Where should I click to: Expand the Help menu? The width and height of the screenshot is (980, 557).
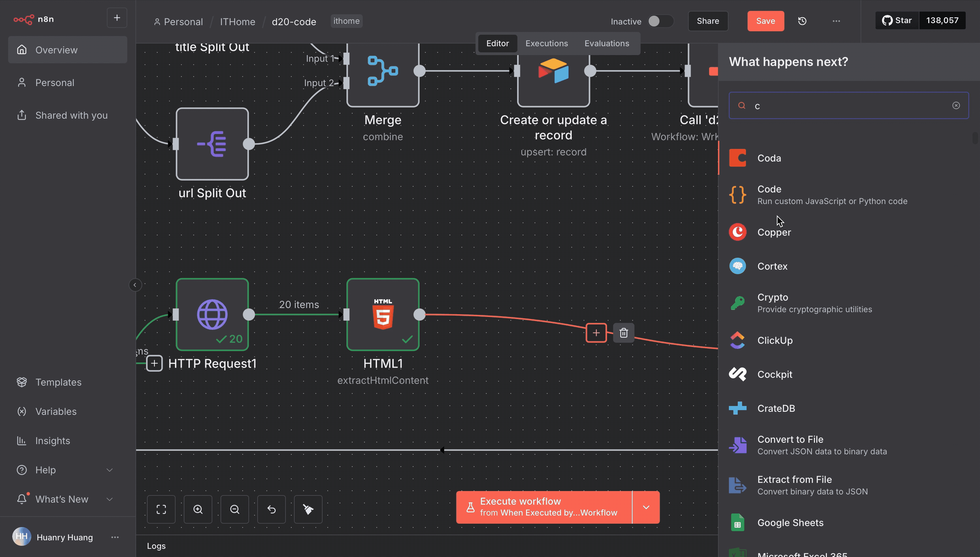pos(68,470)
